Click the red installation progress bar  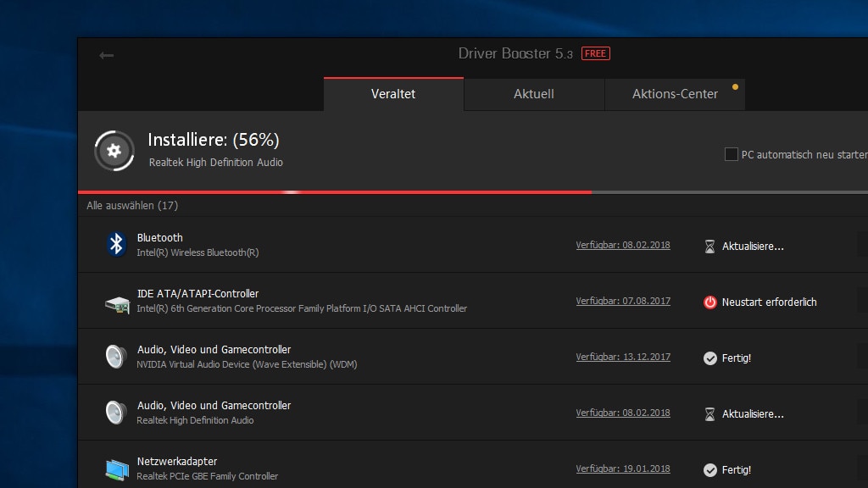tap(335, 192)
